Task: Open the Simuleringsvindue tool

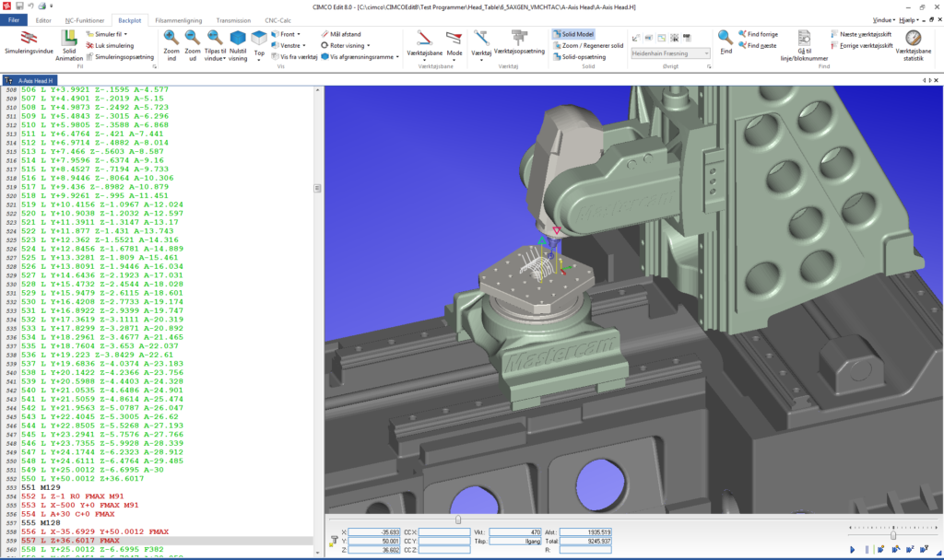Action: tap(29, 43)
